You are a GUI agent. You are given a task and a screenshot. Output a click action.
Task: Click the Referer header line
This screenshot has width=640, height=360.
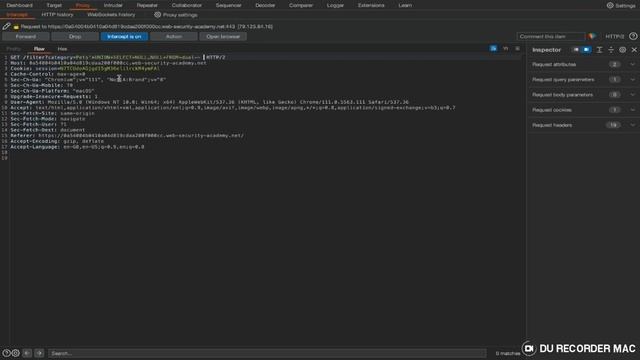[127, 136]
